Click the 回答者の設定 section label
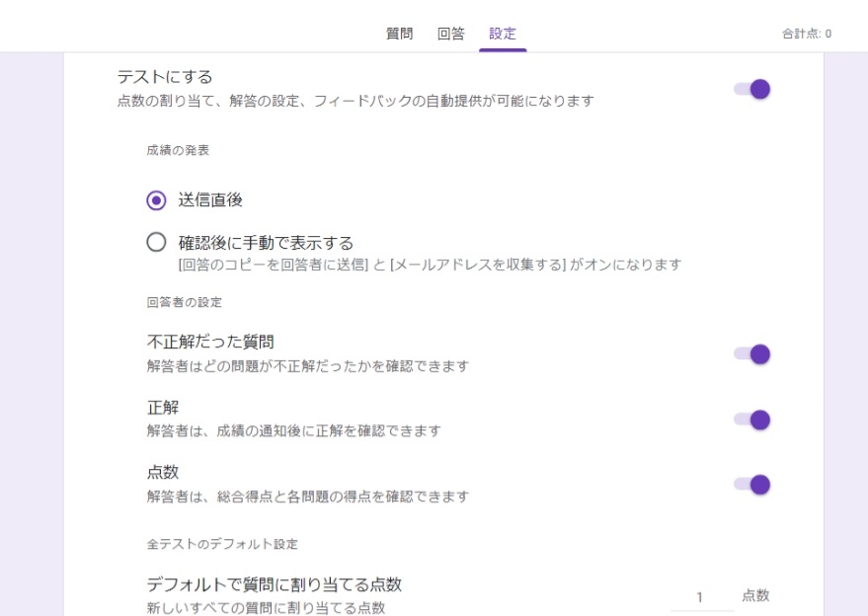The image size is (868, 616). (185, 302)
